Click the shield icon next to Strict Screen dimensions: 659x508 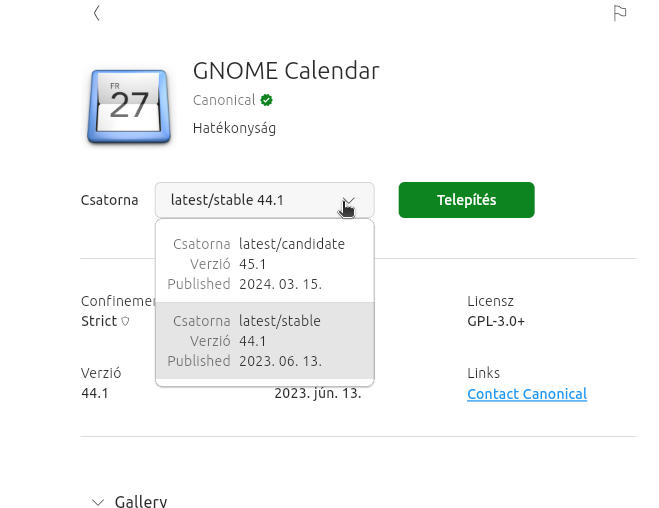(125, 321)
